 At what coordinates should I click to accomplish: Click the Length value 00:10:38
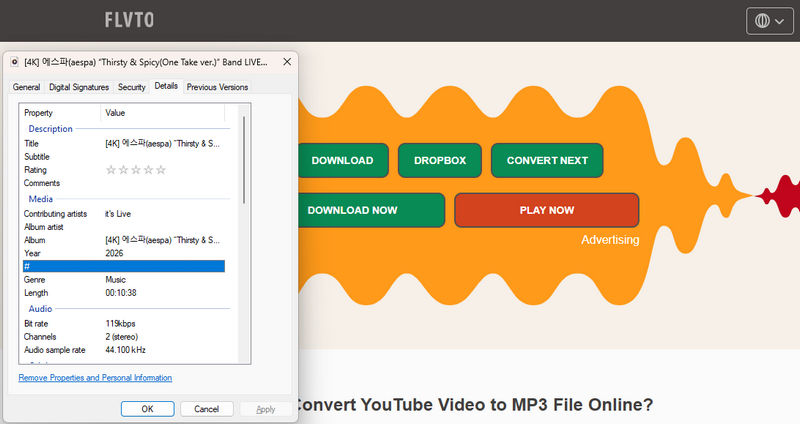point(121,293)
